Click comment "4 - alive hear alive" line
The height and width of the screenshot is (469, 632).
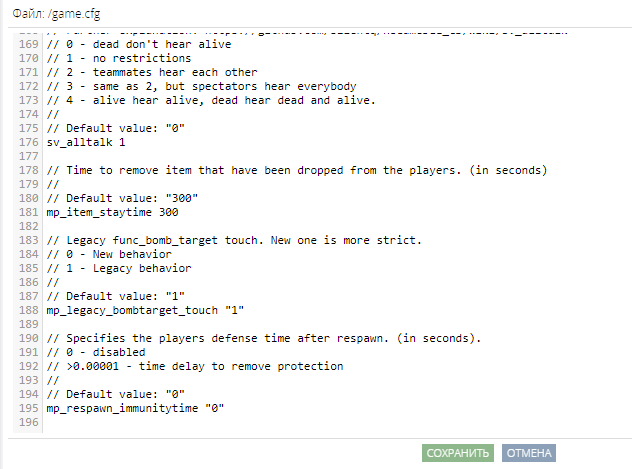[211, 100]
